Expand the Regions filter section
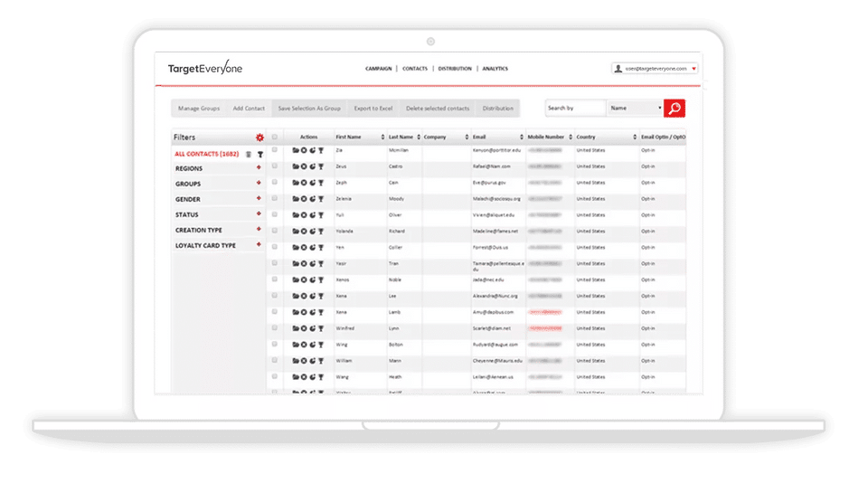 259,167
